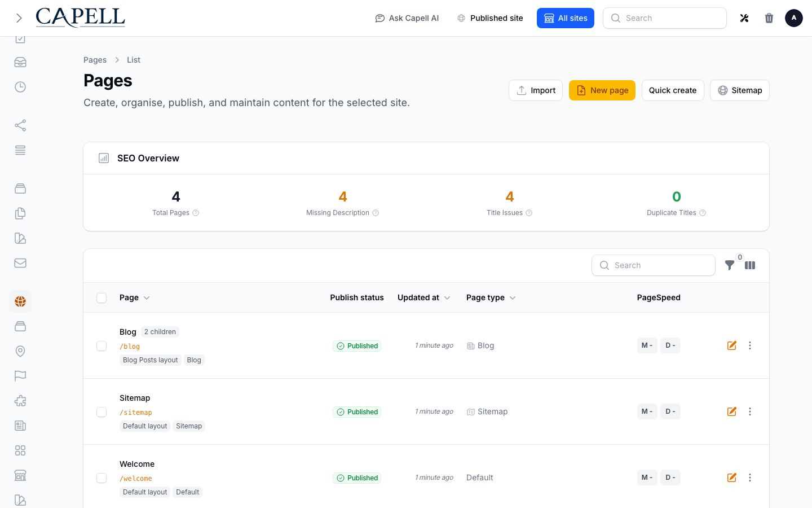Open the All sites selector
Image resolution: width=812 pixels, height=508 pixels.
(x=566, y=18)
